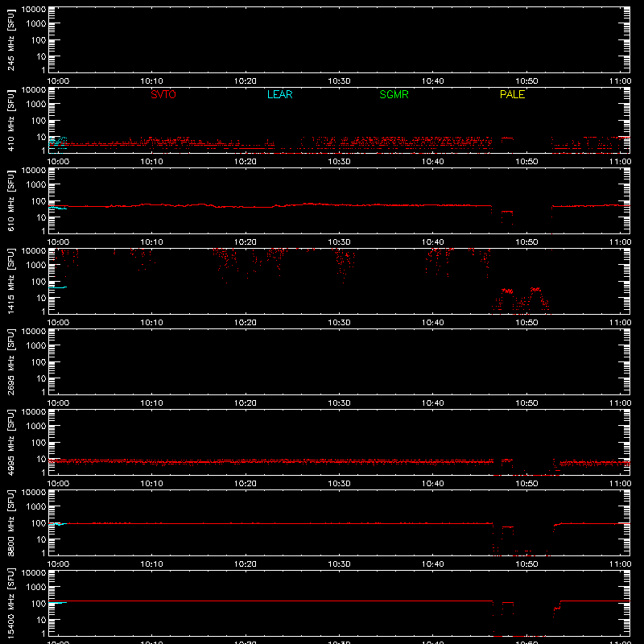Select the red SVTO station label
The width and height of the screenshot is (644, 644).
(x=163, y=94)
